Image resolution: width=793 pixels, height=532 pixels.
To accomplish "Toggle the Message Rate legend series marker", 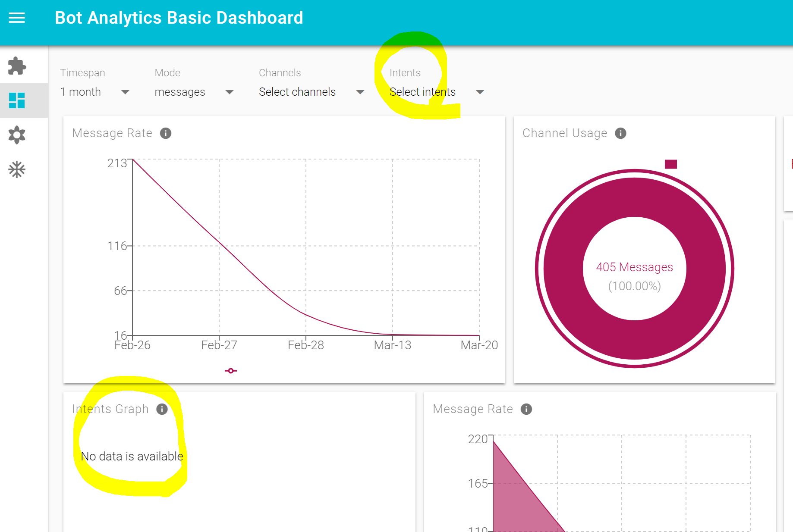I will [231, 371].
